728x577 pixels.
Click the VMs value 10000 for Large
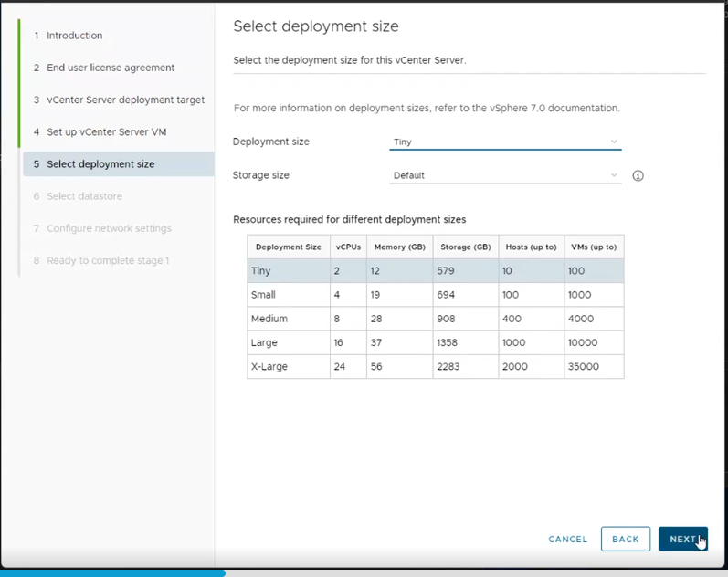pyautogui.click(x=583, y=342)
